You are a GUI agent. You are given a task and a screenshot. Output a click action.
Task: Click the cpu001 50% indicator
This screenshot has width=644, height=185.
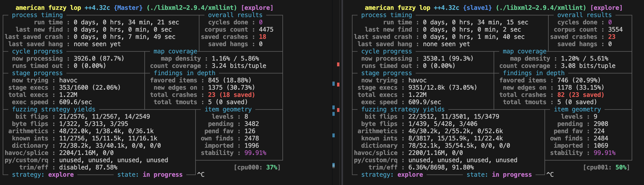[x=606, y=167]
